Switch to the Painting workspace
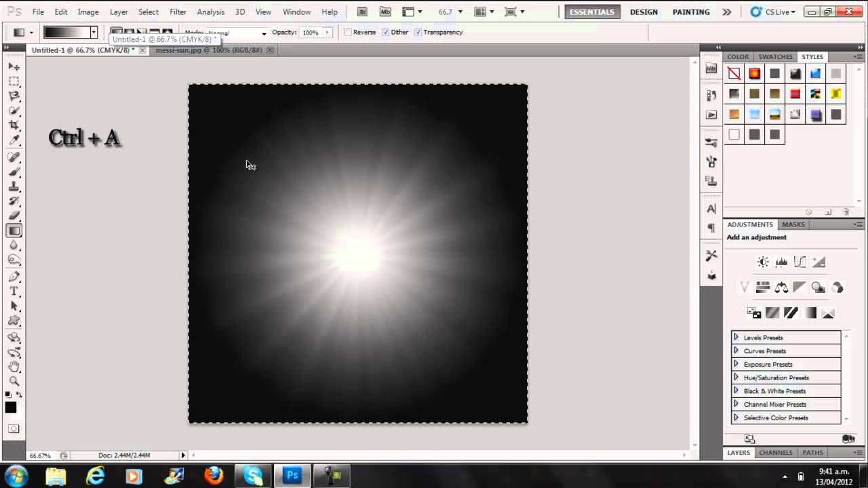This screenshot has height=488, width=868. (691, 12)
